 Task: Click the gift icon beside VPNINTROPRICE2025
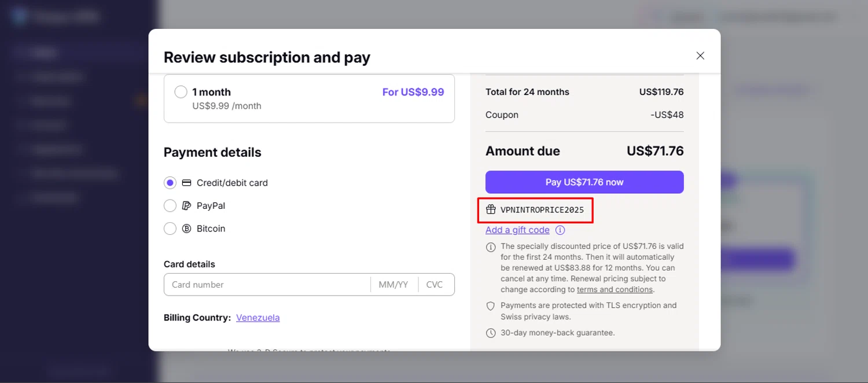click(x=491, y=209)
